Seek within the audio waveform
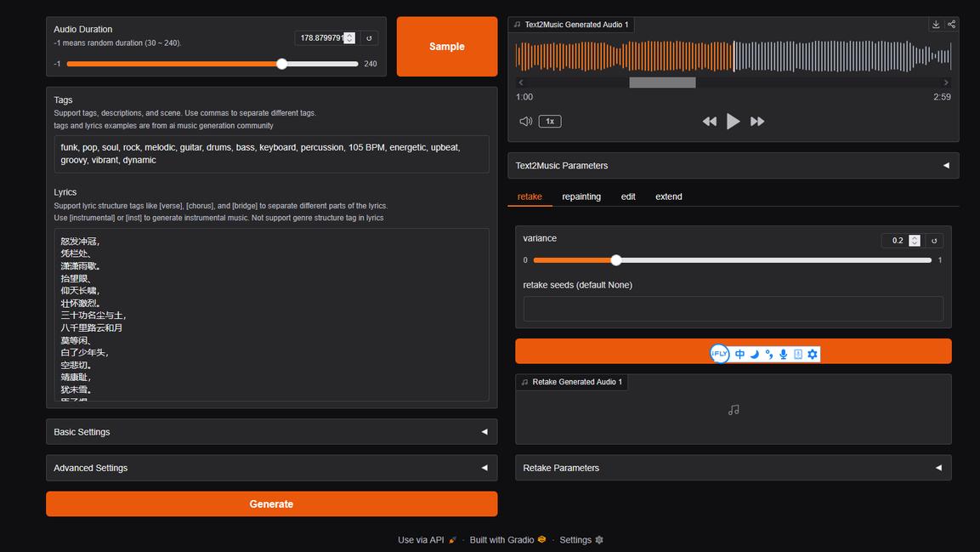Image resolution: width=980 pixels, height=552 pixels. [x=734, y=56]
